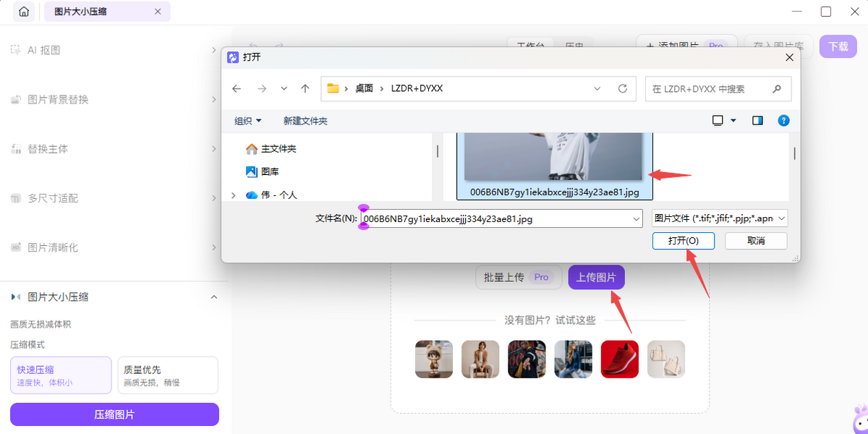868x434 pixels.
Task: Select the 006B6NB7gy1iekabxcejjj334y23ae81.jpg thumbnail
Action: (x=554, y=166)
